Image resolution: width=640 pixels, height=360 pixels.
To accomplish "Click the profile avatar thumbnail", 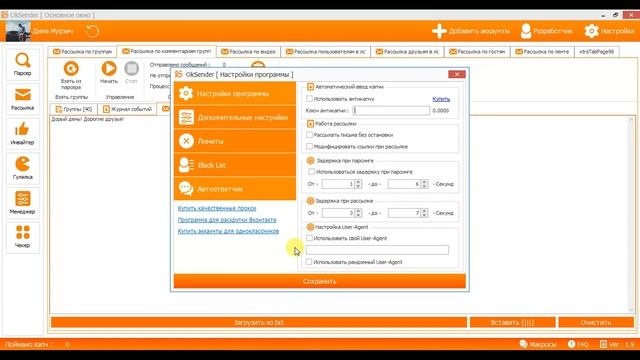I will [18, 31].
